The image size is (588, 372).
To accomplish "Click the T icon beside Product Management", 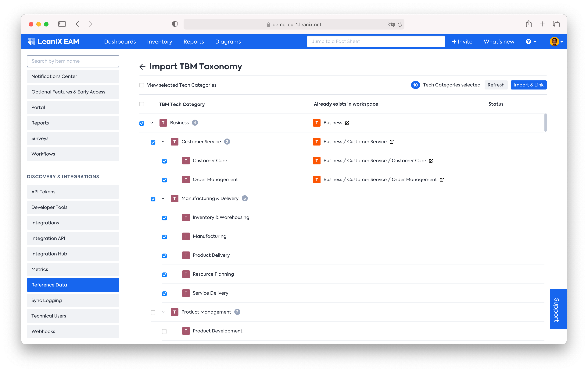I will [175, 312].
